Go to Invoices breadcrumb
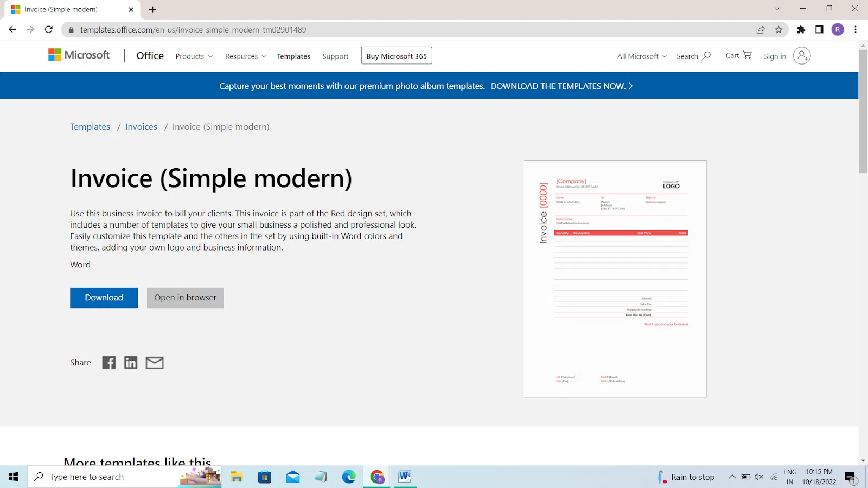868x488 pixels. [141, 127]
